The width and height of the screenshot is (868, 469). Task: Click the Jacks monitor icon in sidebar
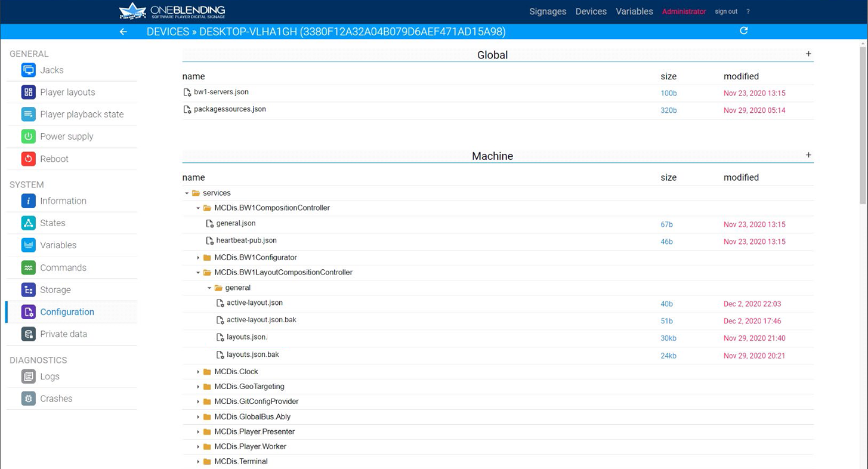tap(28, 70)
